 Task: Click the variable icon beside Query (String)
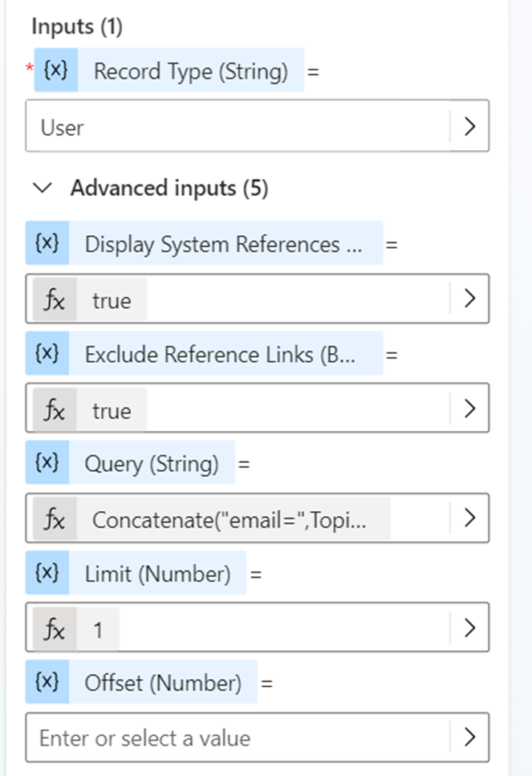[x=47, y=463]
